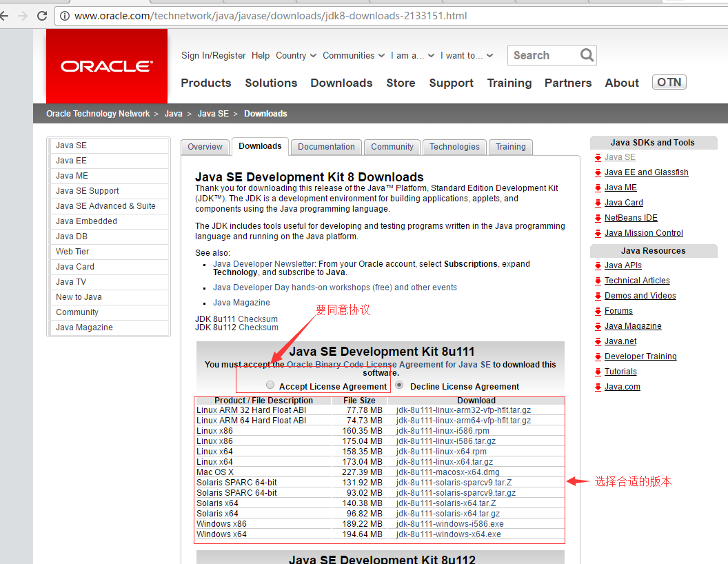
Task: Select Java Embedded in left sidebar
Action: (x=109, y=221)
